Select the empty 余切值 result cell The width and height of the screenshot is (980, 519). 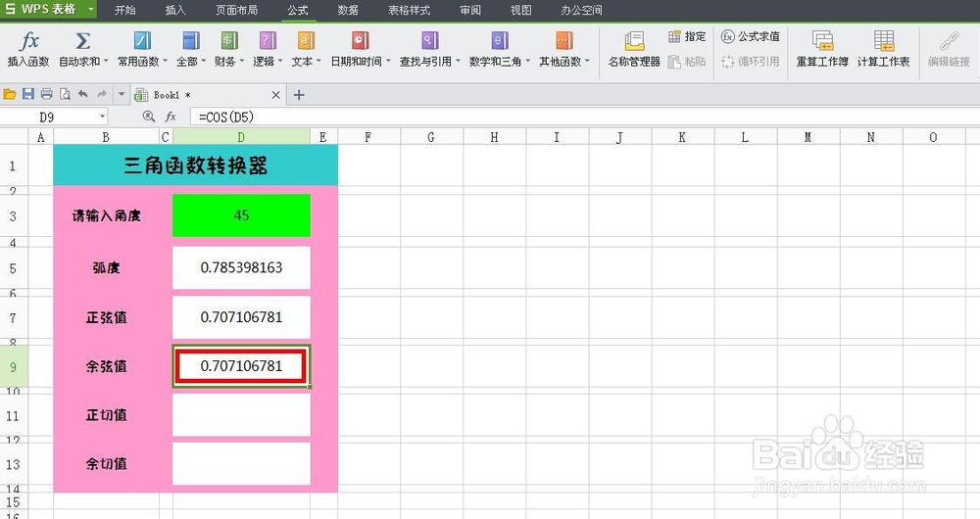pos(241,464)
